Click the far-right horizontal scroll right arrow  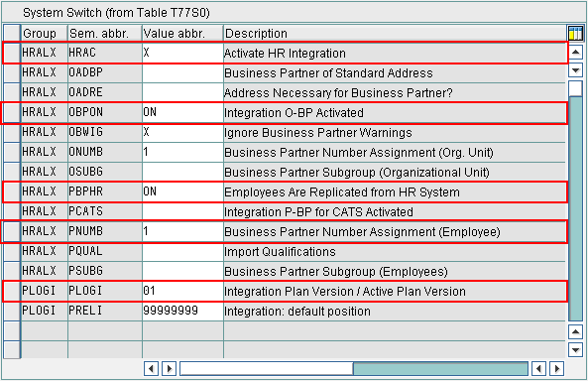point(557,369)
